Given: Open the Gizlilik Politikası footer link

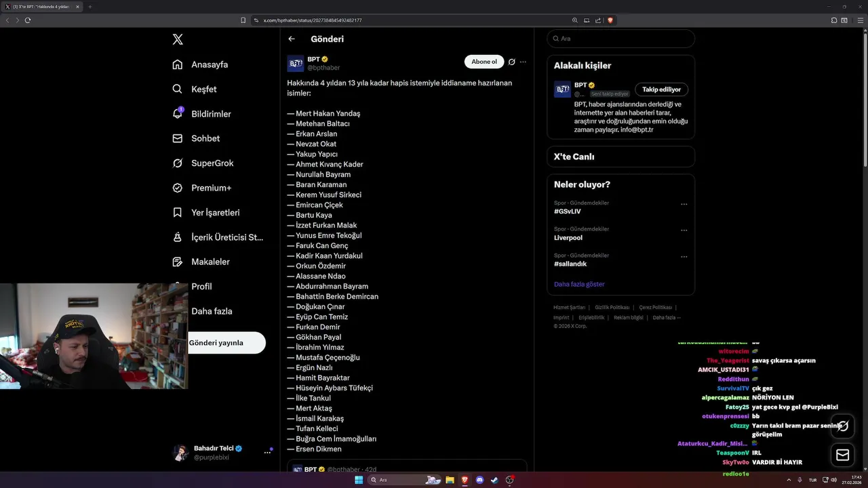Looking at the screenshot, I should [x=612, y=308].
